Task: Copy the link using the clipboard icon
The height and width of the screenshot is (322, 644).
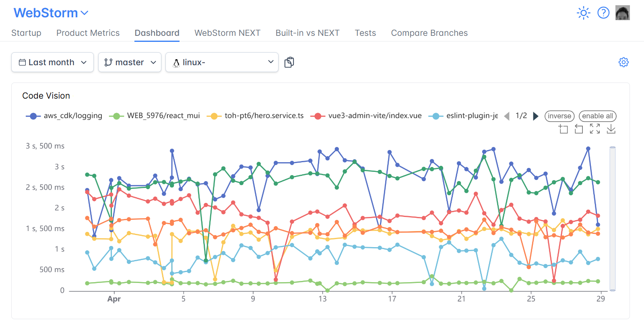Action: [289, 62]
